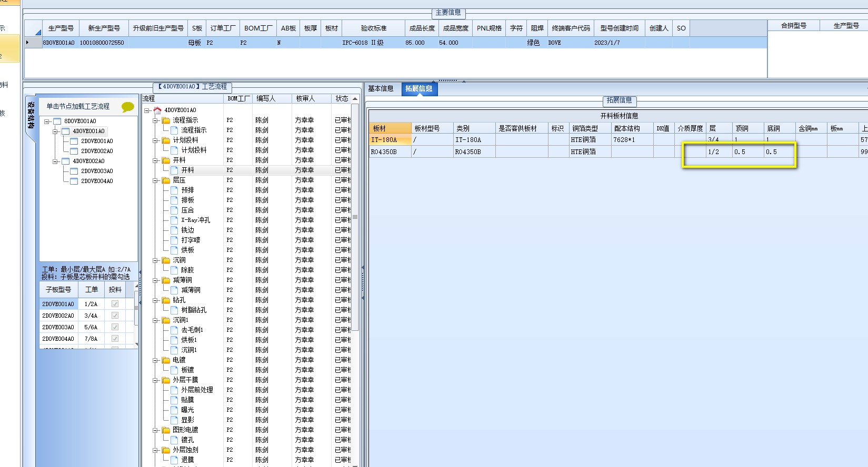Select the R04350B material row
The width and height of the screenshot is (868, 467).
(618, 152)
